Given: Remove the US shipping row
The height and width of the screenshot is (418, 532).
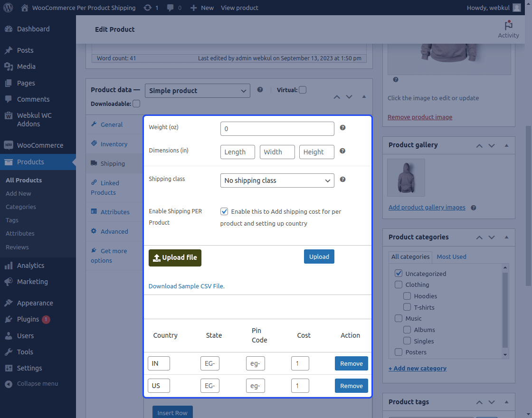Looking at the screenshot, I should 351,386.
